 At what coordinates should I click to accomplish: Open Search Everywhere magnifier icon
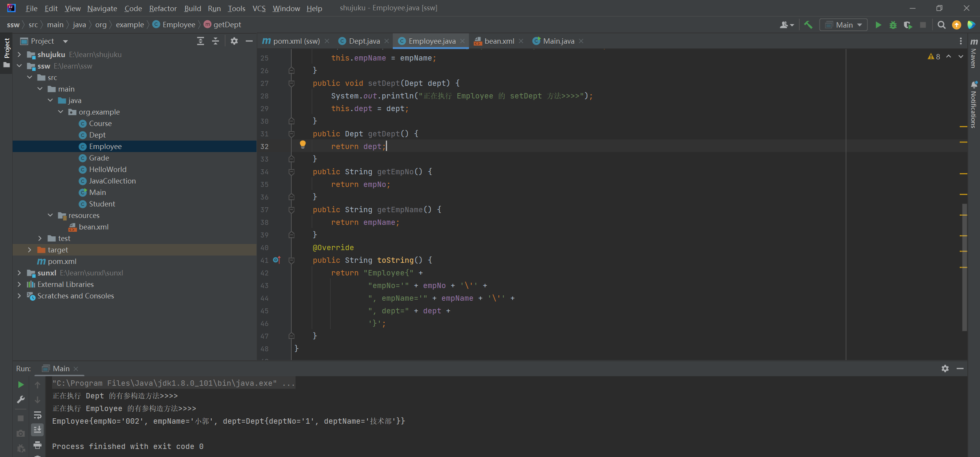click(x=941, y=25)
